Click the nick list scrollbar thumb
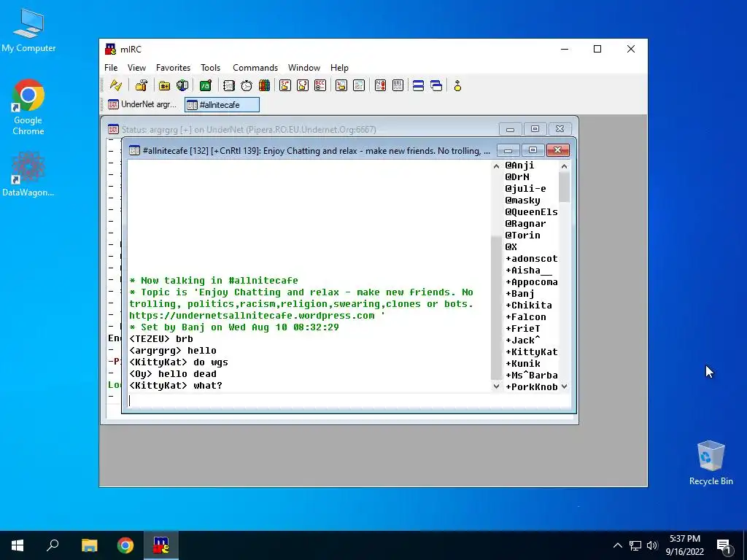This screenshot has width=747, height=560. click(564, 187)
